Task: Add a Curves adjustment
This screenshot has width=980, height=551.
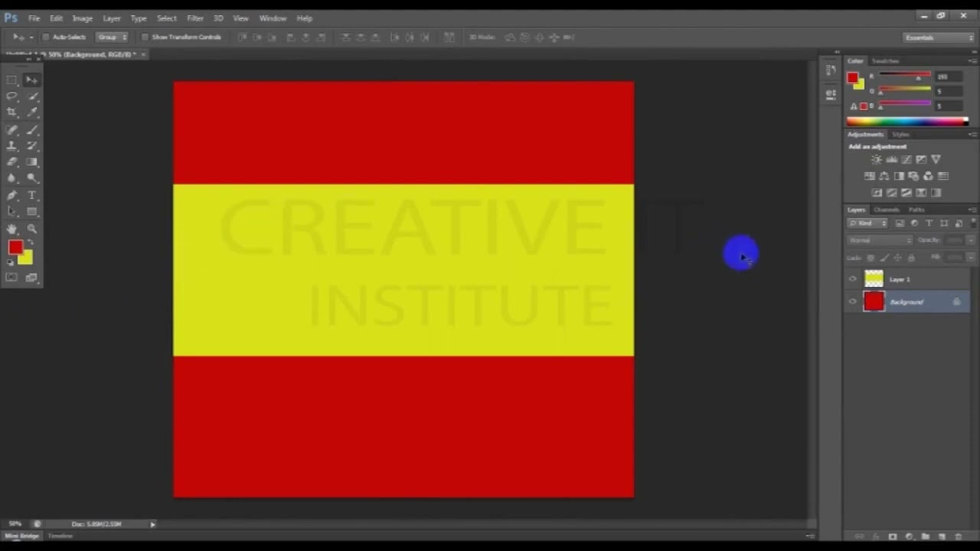Action: coord(906,159)
